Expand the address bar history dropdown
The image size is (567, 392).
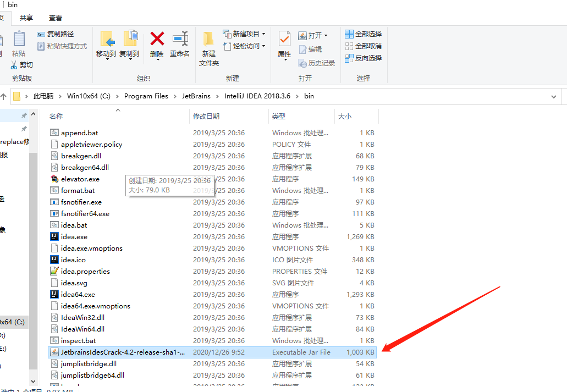click(x=554, y=97)
